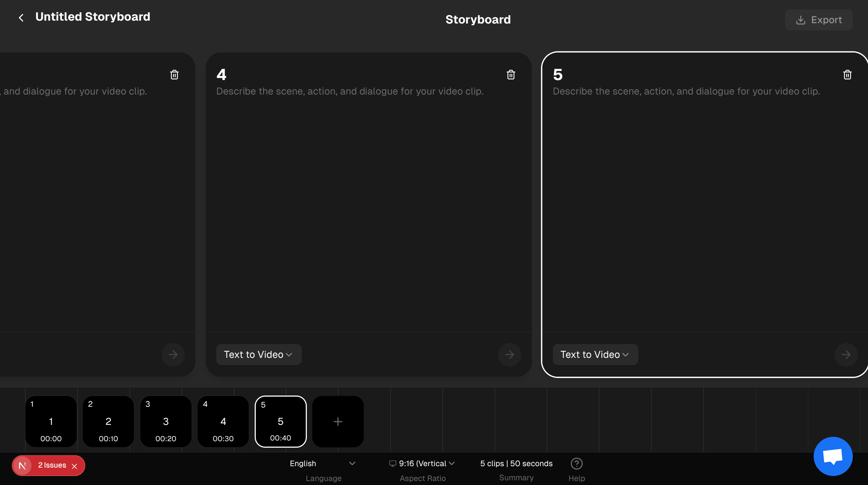Delete scene 4 using its trash icon
Image resolution: width=868 pixels, height=485 pixels.
point(511,74)
